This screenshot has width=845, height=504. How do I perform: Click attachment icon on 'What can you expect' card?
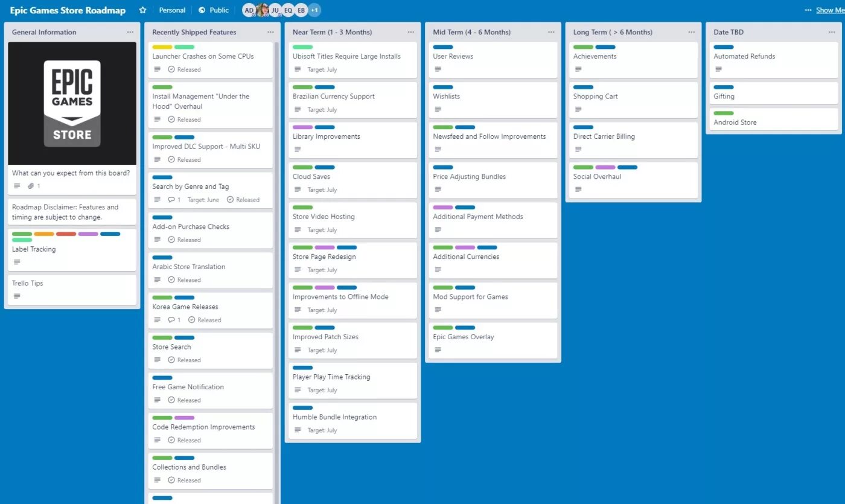pyautogui.click(x=31, y=186)
